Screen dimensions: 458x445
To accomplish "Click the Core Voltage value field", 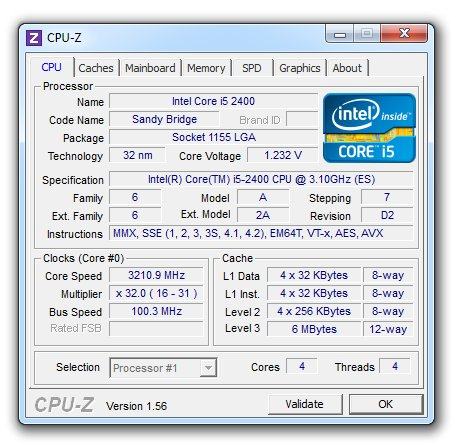I will click(283, 155).
